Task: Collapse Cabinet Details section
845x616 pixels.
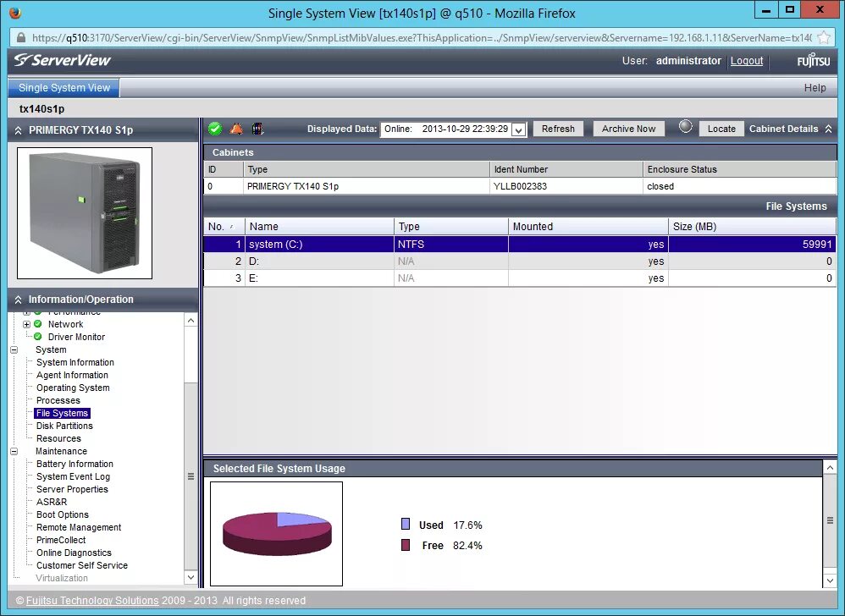Action: coord(828,129)
